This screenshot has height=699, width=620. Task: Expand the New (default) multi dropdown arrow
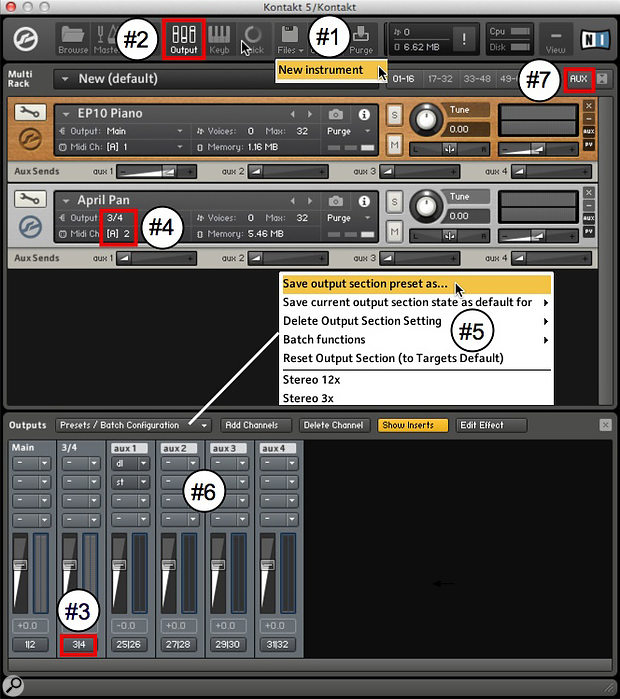[65, 79]
